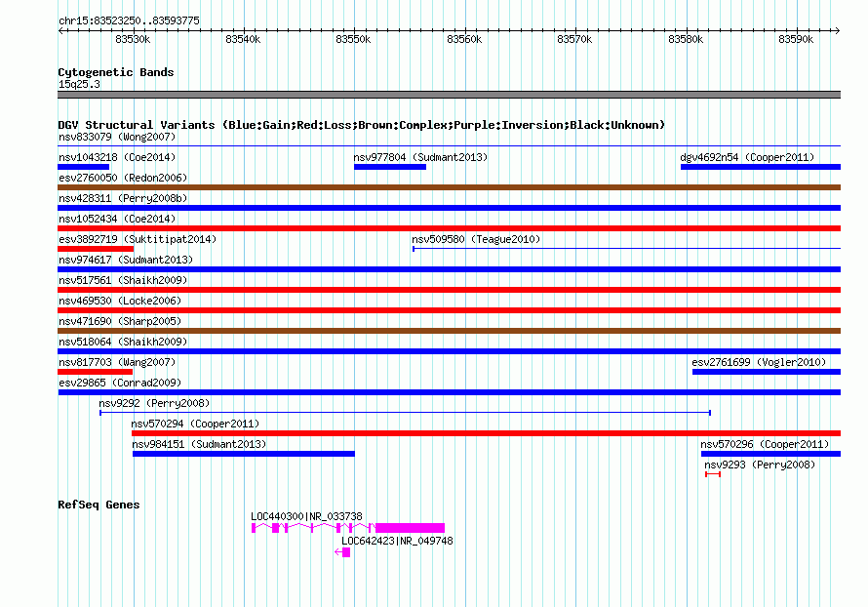Click the 83580k ruler label

686,39
